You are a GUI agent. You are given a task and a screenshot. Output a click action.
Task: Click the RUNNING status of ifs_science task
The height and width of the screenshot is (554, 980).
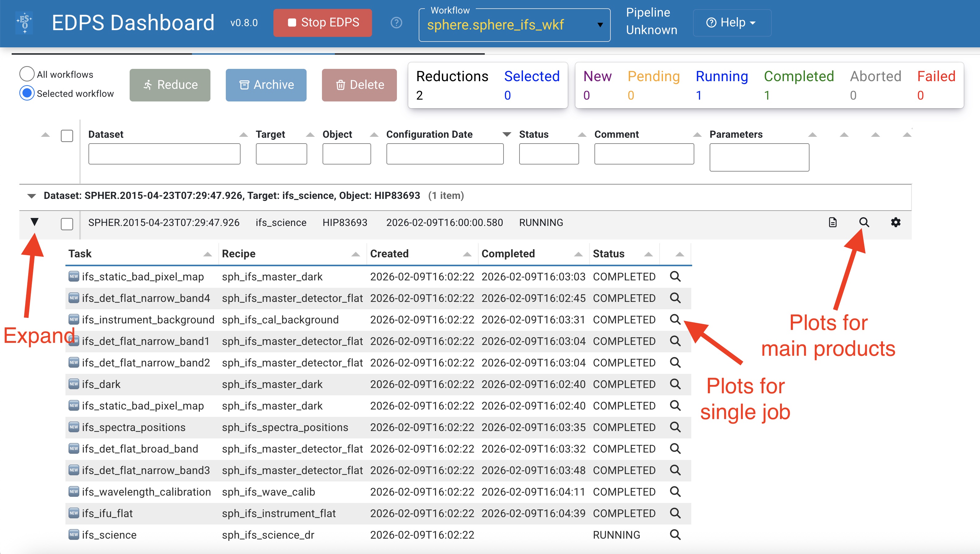click(x=616, y=535)
